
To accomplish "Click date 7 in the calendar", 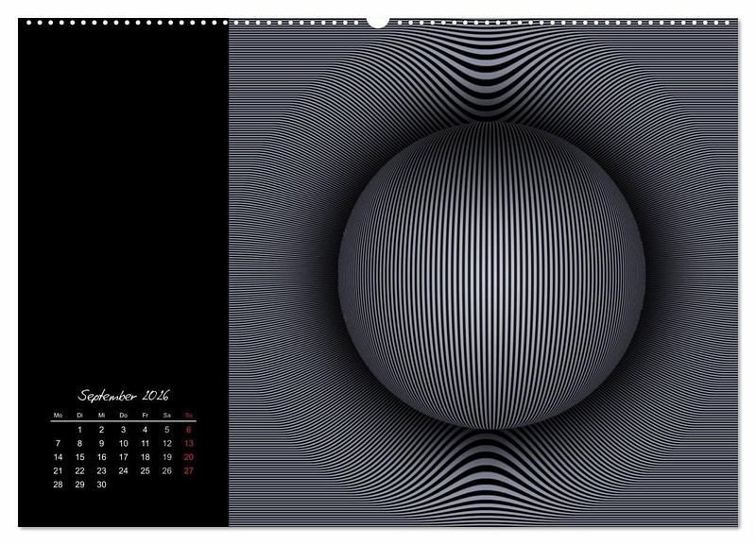I will coord(58,443).
